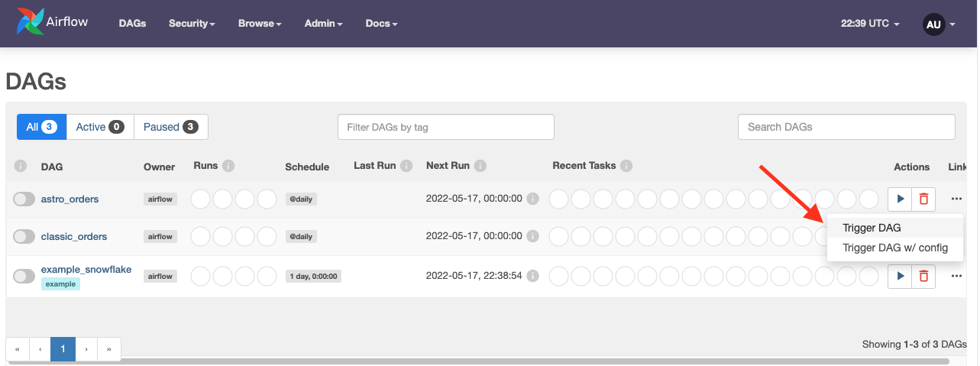Open the three-dots links menu for astro_orders

point(956,199)
